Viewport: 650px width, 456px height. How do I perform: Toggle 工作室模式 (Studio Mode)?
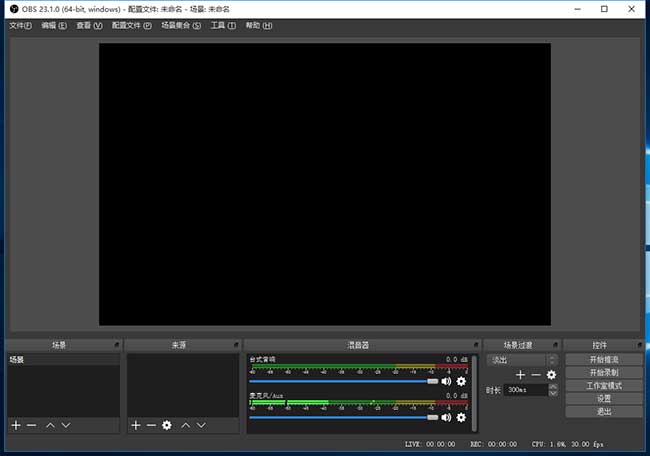pyautogui.click(x=604, y=385)
